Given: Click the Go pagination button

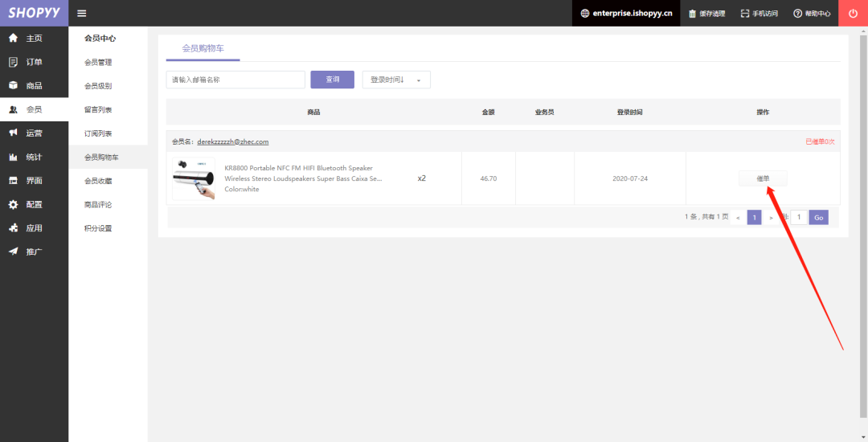Looking at the screenshot, I should (819, 218).
